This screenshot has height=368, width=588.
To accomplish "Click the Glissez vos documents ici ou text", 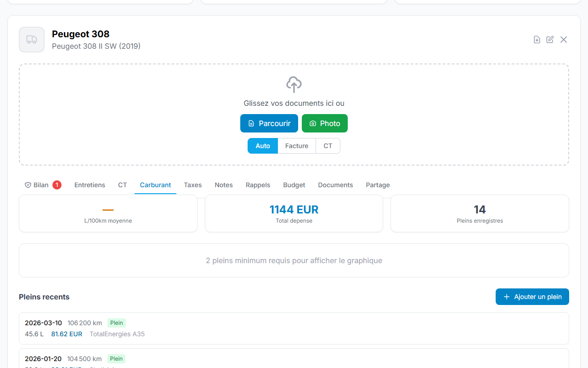I will tap(294, 103).
